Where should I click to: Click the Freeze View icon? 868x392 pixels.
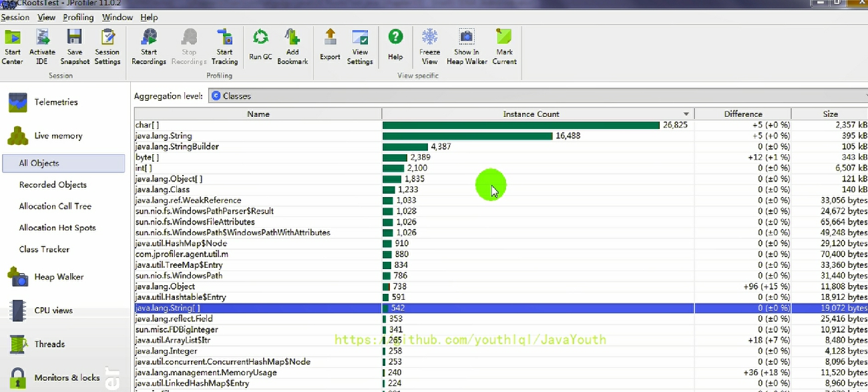(429, 47)
